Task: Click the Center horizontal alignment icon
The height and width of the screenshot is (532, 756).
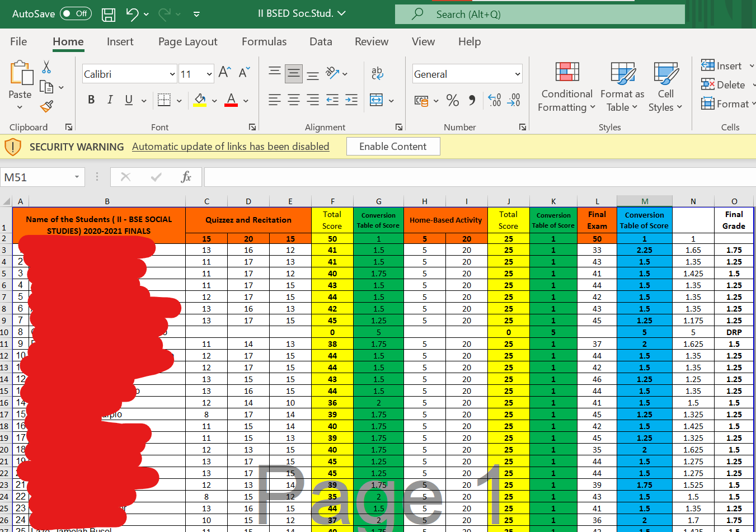Action: 294,100
